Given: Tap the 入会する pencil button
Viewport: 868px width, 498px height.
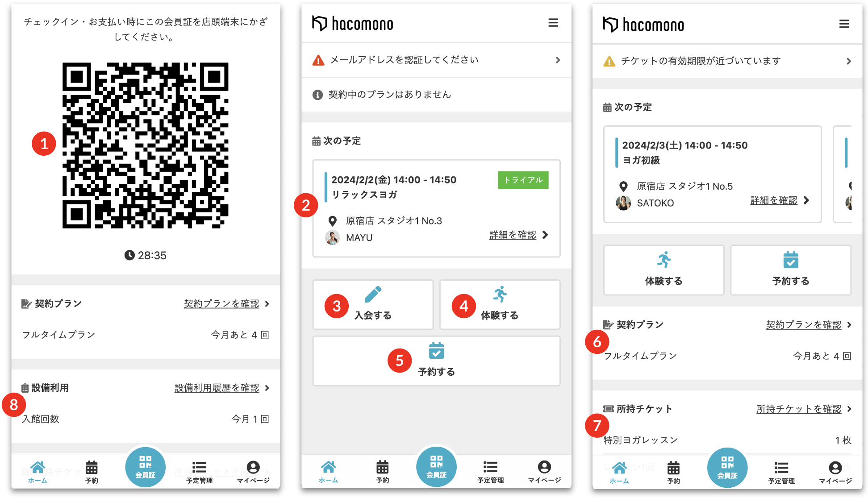Looking at the screenshot, I should [x=373, y=304].
